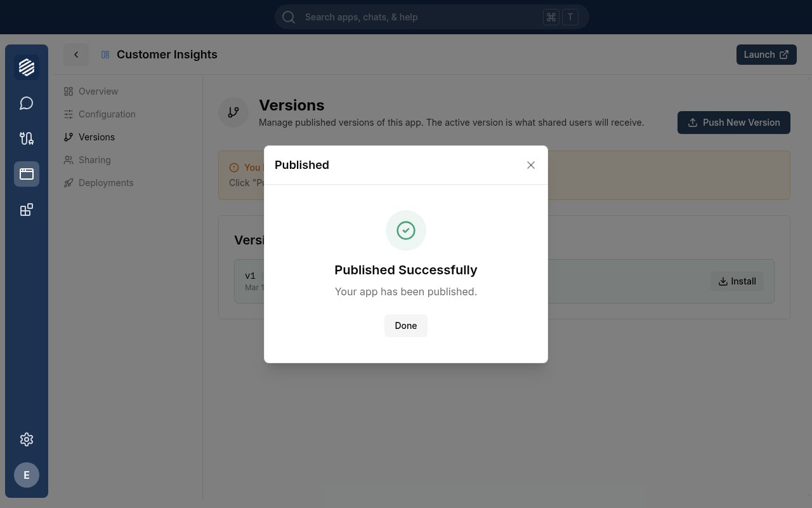This screenshot has height=508, width=812.
Task: Select the apps window icon in sidebar
Action: (x=27, y=174)
